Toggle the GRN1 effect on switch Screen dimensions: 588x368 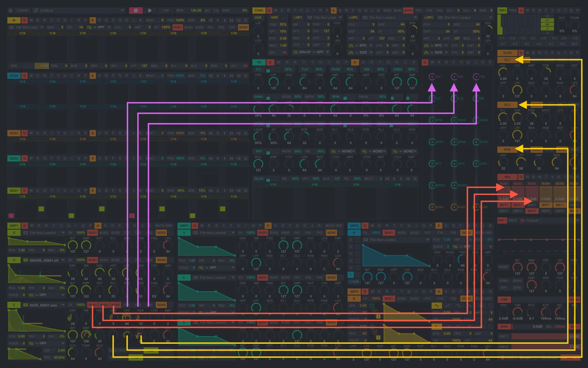pos(268,98)
